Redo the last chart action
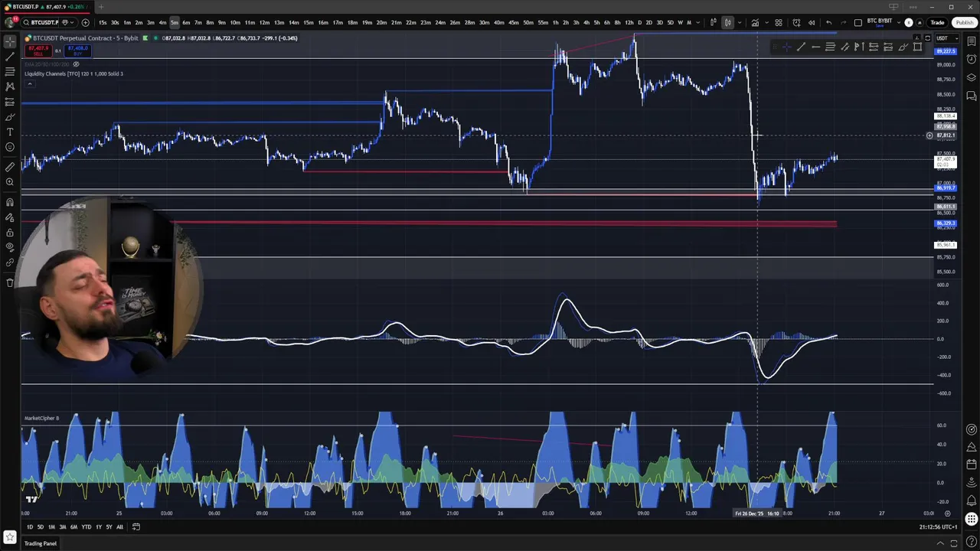This screenshot has width=980, height=551. point(842,22)
